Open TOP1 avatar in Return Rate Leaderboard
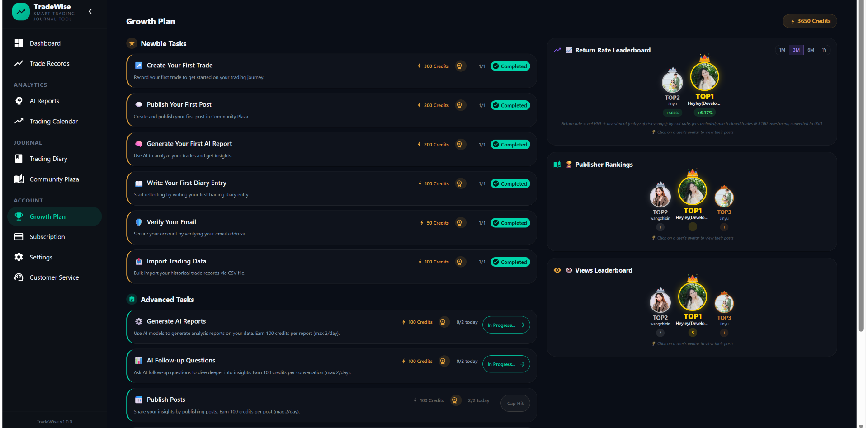This screenshot has width=868, height=428. pyautogui.click(x=704, y=76)
